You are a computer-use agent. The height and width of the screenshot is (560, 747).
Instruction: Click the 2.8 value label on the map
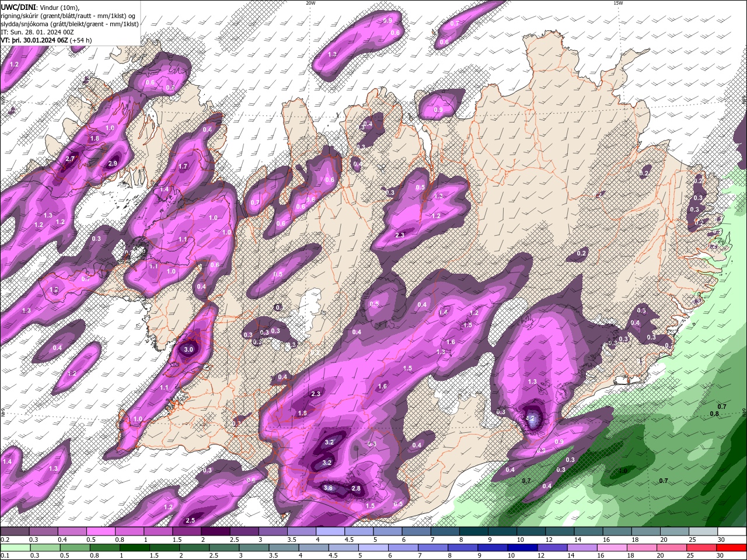click(x=356, y=488)
